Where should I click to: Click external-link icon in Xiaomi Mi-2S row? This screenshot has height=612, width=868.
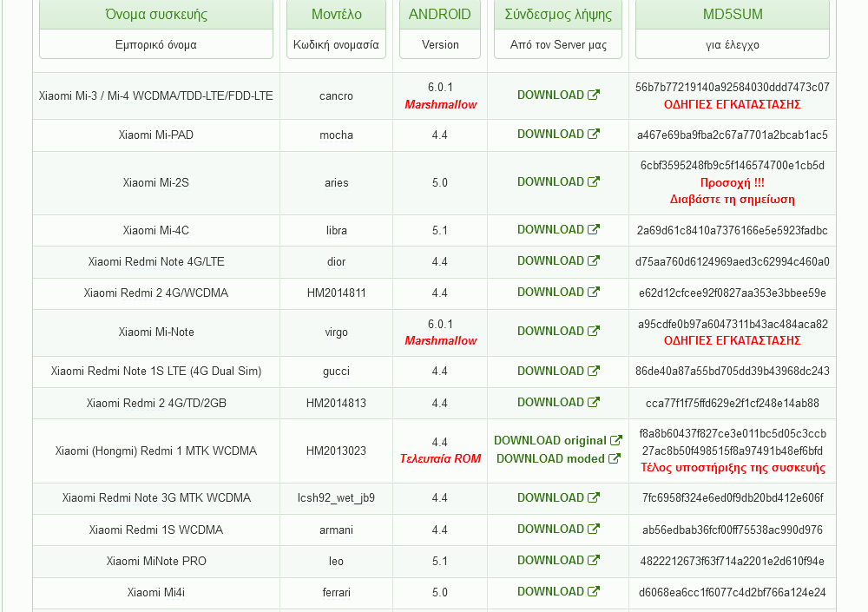point(594,182)
